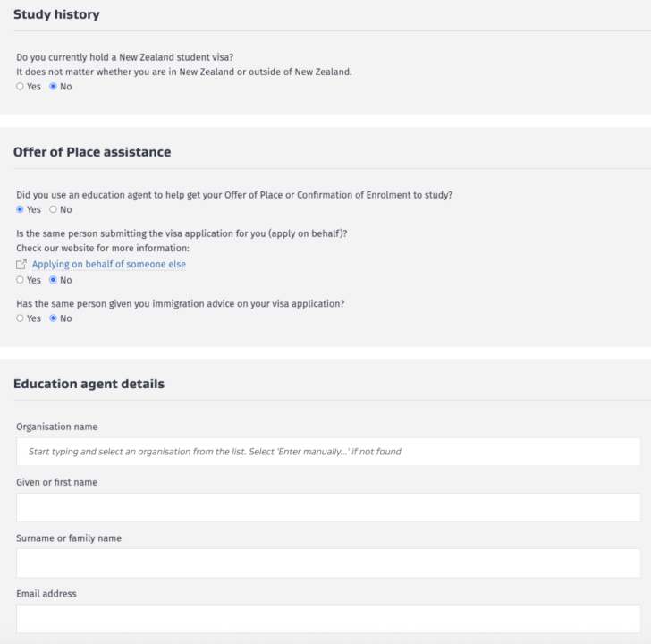This screenshot has width=651, height=644.
Task: Select Yes for immigration advice question
Action: tap(21, 318)
